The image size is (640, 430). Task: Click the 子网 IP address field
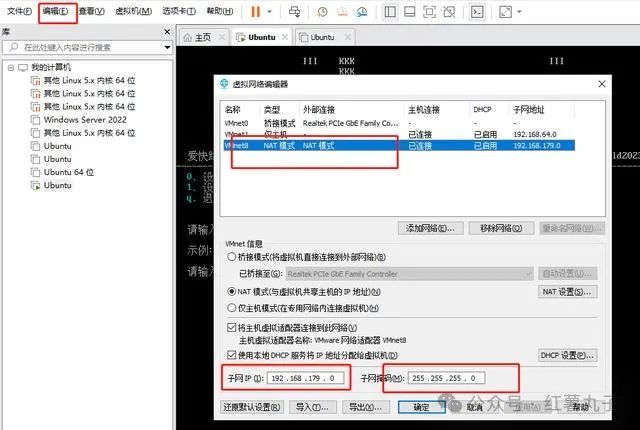tap(305, 378)
